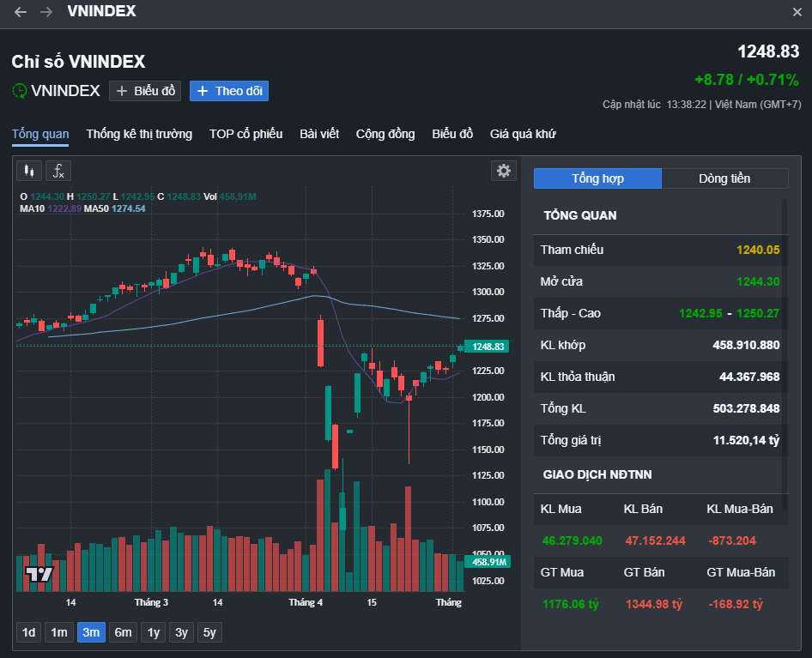
Task: Open the TOP cổ phiếu tab
Action: point(245,134)
